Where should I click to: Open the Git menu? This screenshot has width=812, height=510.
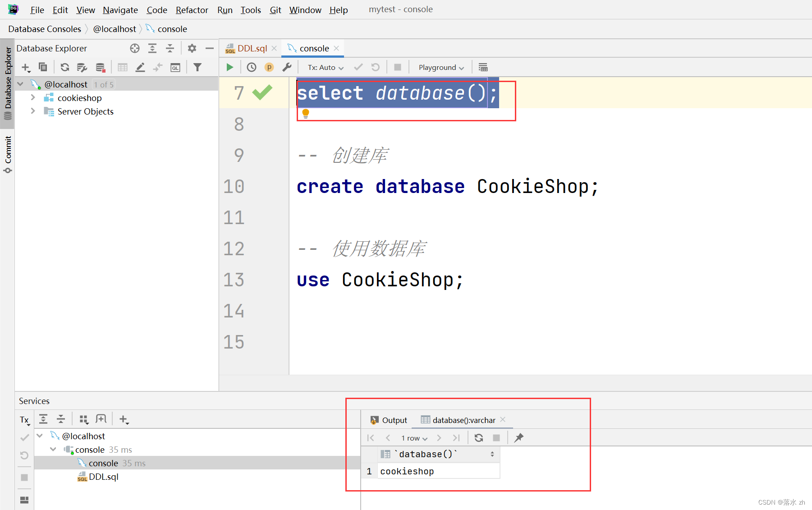275,10
